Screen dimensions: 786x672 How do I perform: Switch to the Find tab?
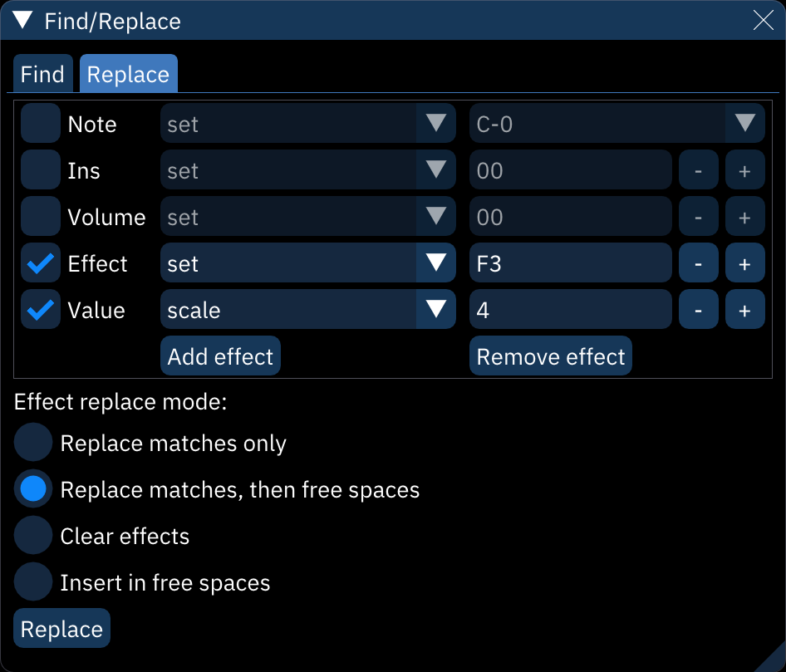[x=42, y=74]
